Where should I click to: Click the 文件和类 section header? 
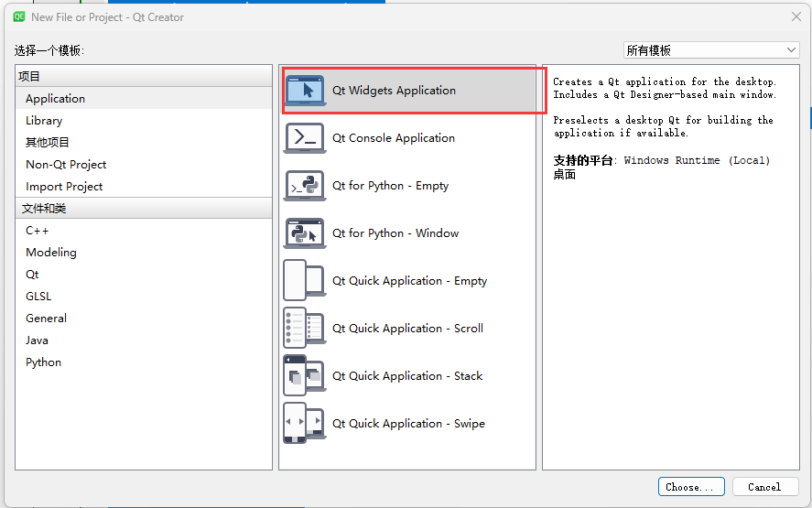click(144, 208)
